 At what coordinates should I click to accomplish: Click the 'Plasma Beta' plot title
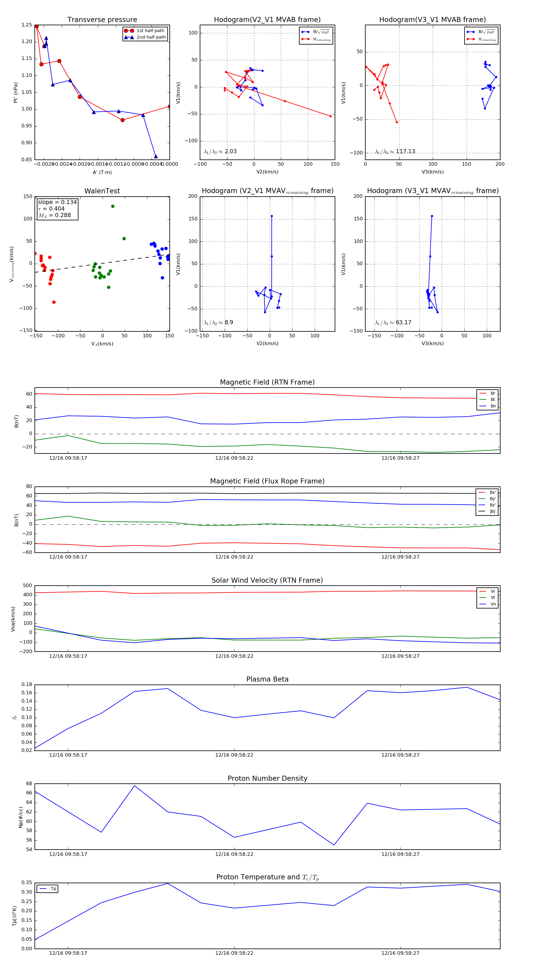click(x=267, y=679)
